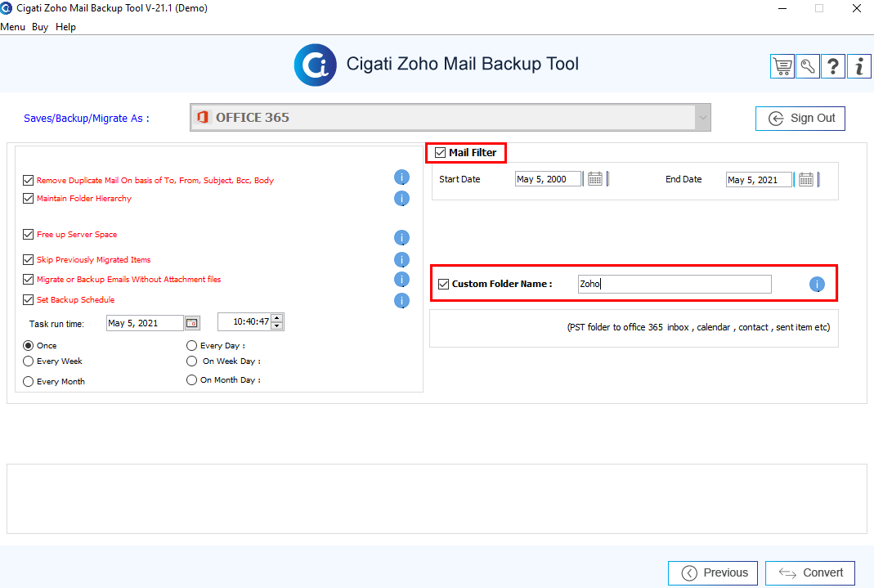874x588 pixels.
Task: Close the Cigati Zoho Mail Backup window
Action: [857, 8]
